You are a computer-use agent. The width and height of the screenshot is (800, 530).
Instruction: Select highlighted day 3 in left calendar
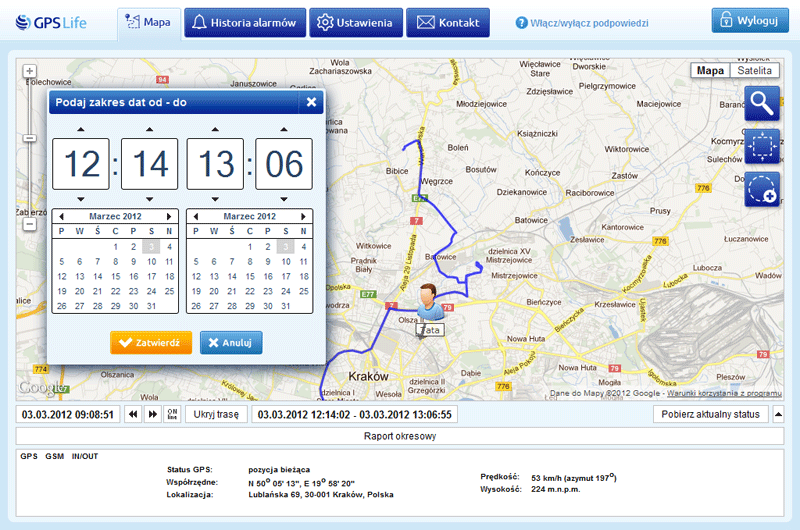coord(151,247)
